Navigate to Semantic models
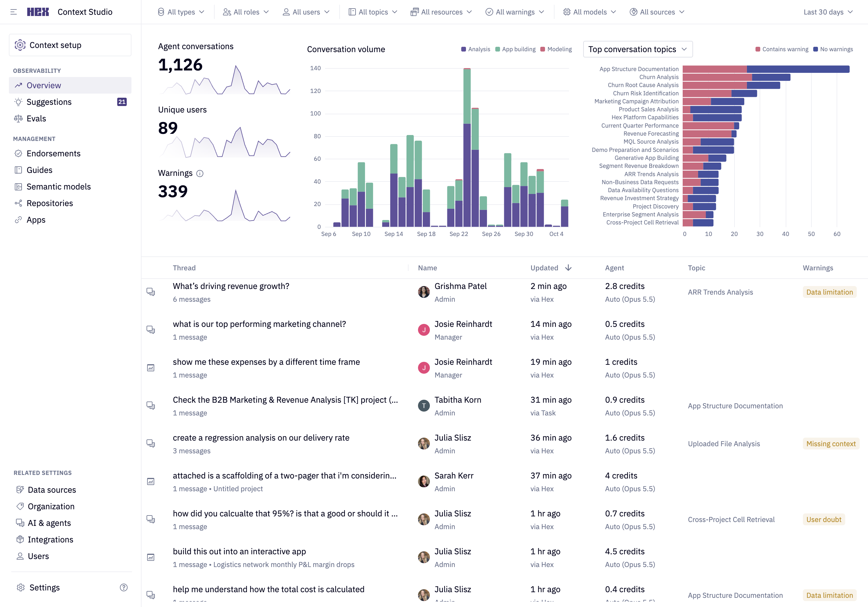This screenshot has height=607, width=868. coord(70,187)
